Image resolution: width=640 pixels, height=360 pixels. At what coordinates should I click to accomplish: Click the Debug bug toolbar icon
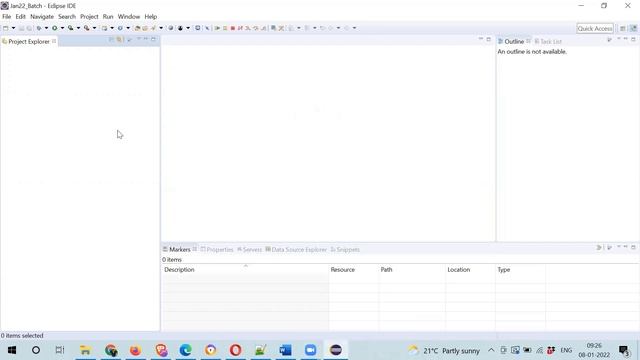(39, 28)
